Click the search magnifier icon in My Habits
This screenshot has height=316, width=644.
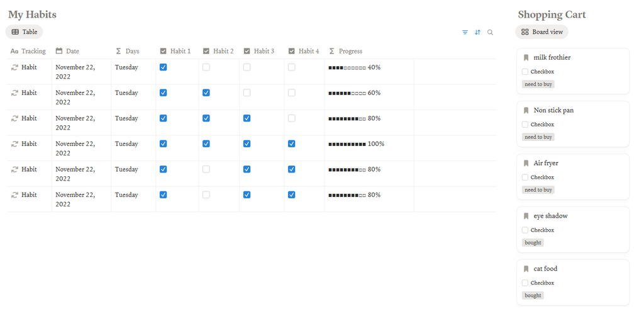tap(490, 32)
